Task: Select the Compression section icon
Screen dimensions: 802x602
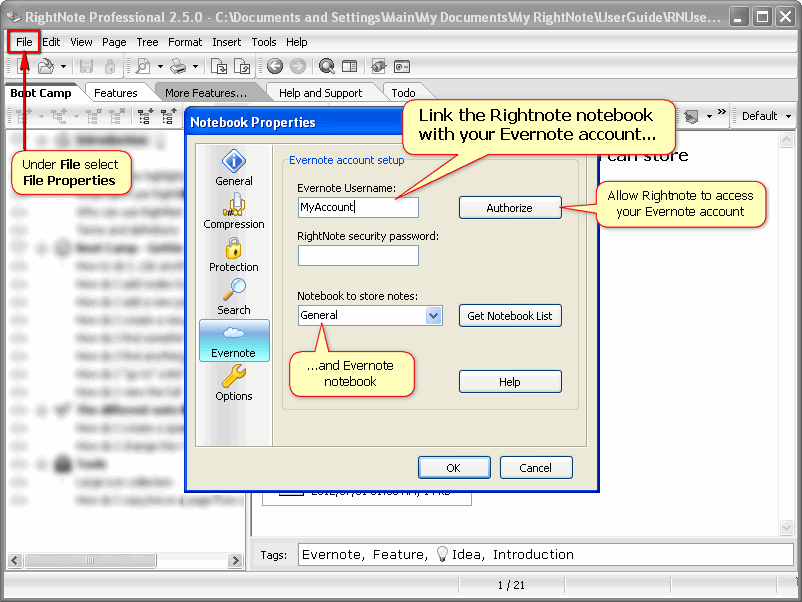Action: 234,211
